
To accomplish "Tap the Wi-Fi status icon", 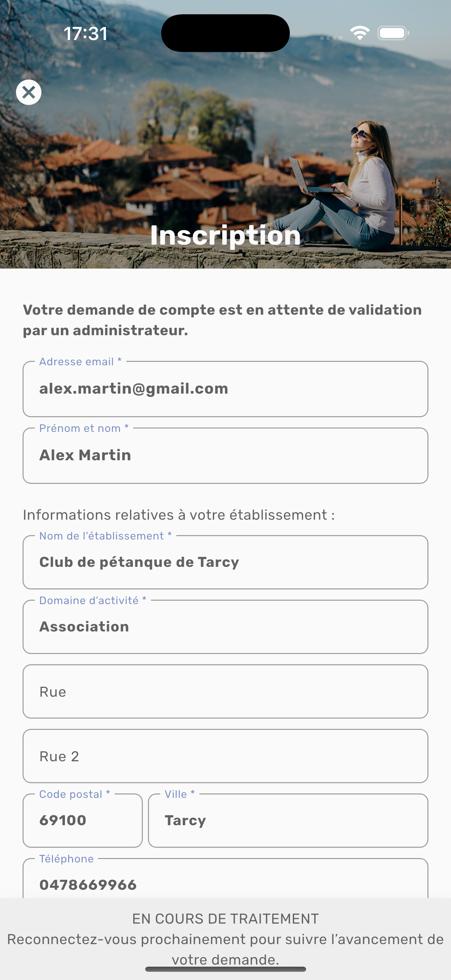I will pyautogui.click(x=360, y=33).
